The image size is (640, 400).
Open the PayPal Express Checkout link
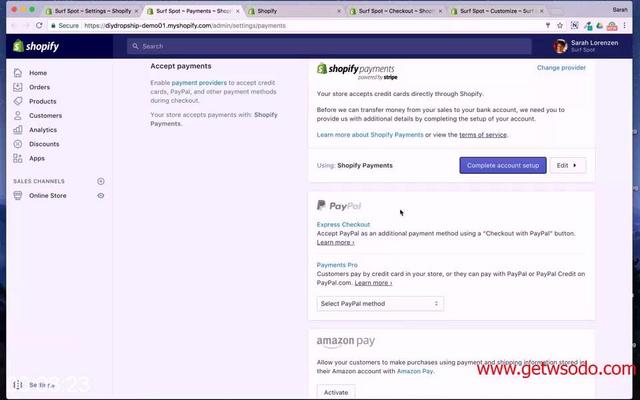click(343, 224)
